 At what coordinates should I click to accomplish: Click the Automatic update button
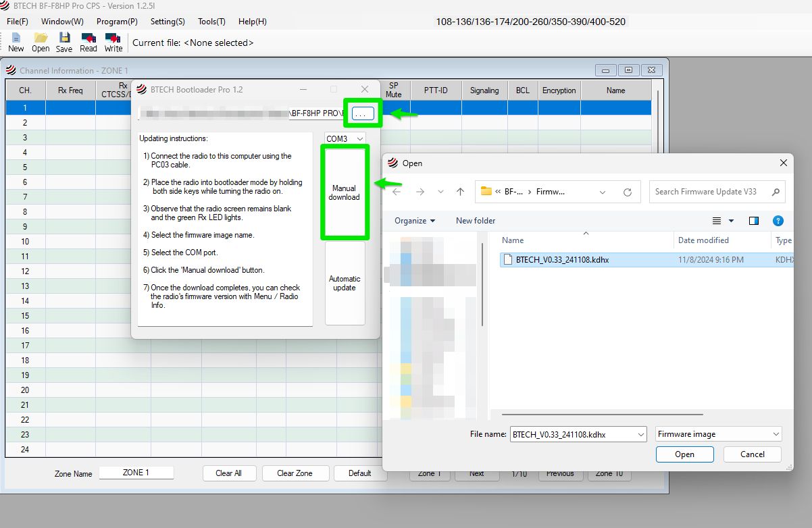click(x=345, y=284)
